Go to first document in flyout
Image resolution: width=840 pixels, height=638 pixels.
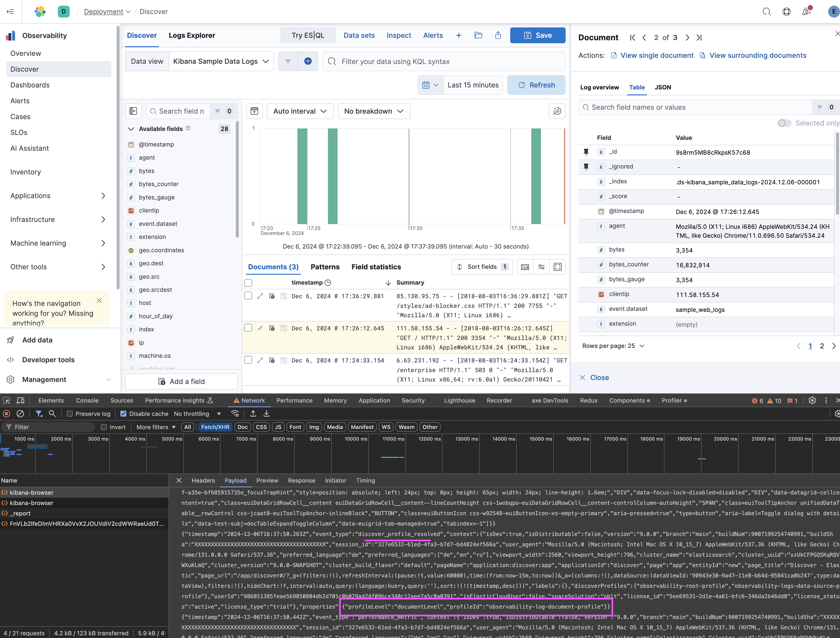coord(632,38)
